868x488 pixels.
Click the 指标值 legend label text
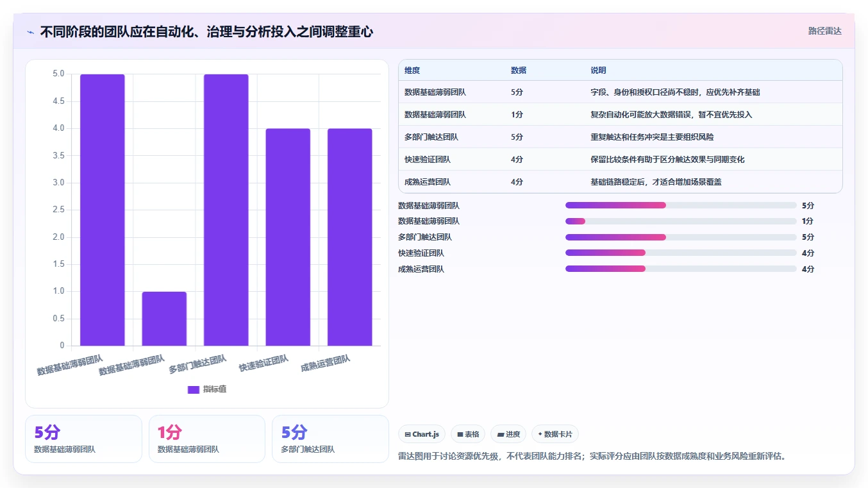(215, 390)
